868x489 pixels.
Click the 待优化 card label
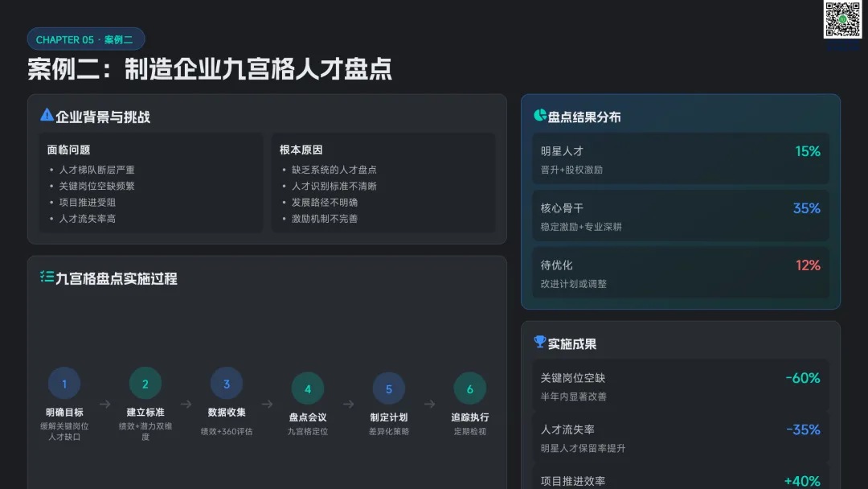(x=557, y=265)
